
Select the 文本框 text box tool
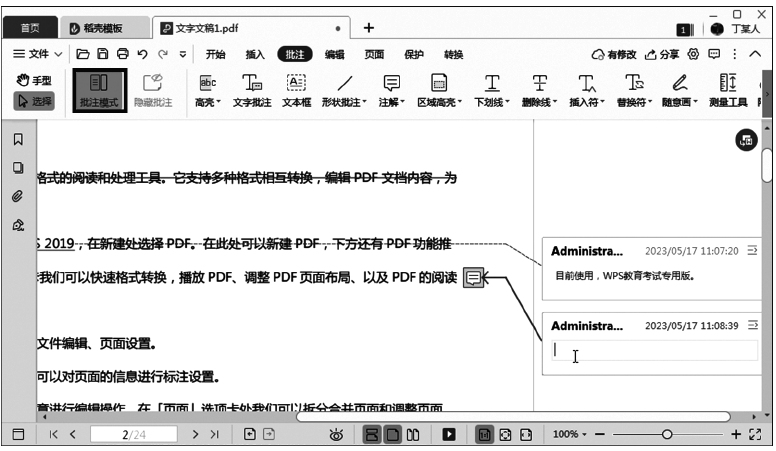tap(297, 90)
